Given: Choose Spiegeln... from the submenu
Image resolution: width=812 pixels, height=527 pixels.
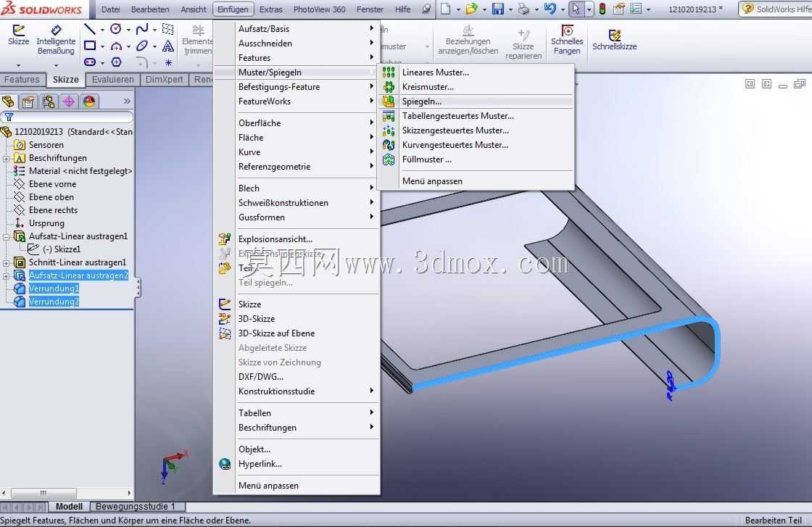Looking at the screenshot, I should (476, 101).
